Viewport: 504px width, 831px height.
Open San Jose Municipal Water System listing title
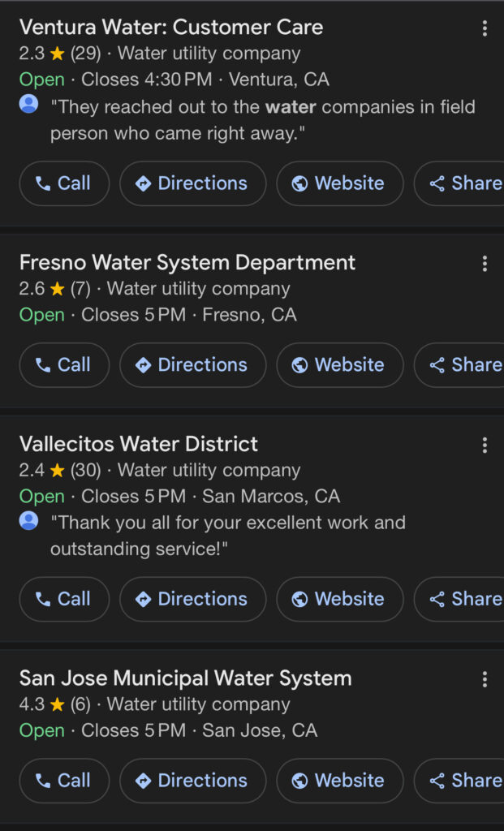[186, 678]
